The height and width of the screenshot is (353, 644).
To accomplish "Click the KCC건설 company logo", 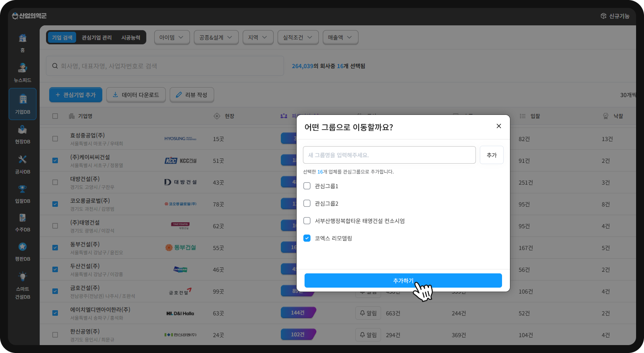I will pos(180,160).
